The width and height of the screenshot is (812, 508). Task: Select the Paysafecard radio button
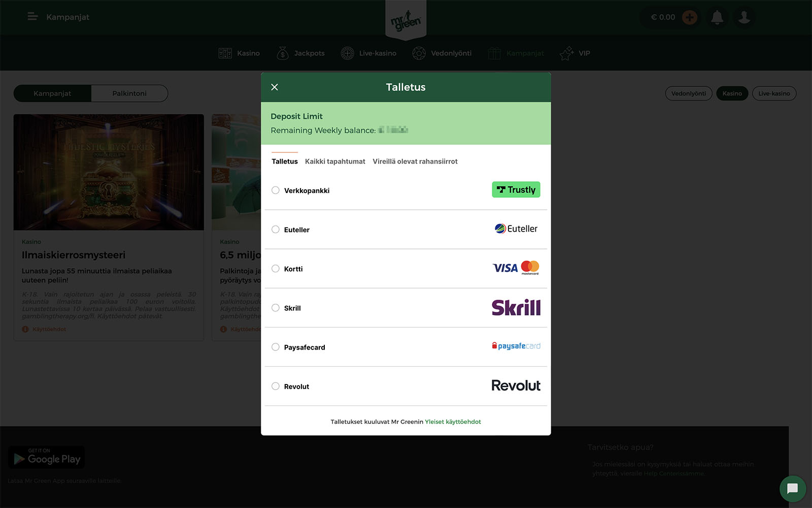click(276, 347)
